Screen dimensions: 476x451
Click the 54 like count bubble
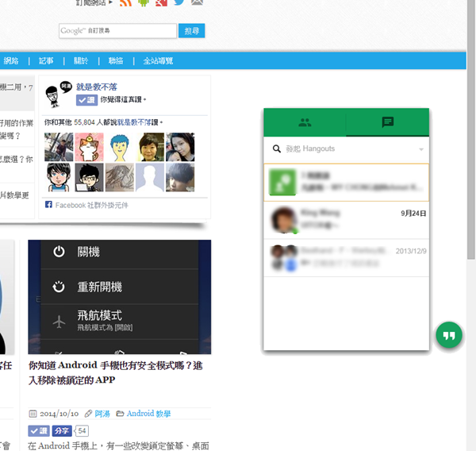click(x=82, y=430)
